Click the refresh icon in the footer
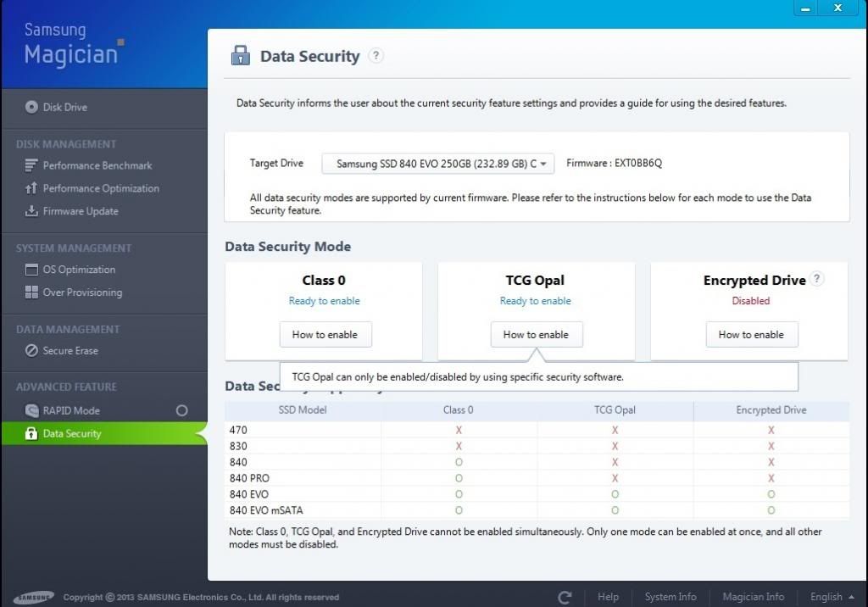868x607 pixels. (565, 597)
